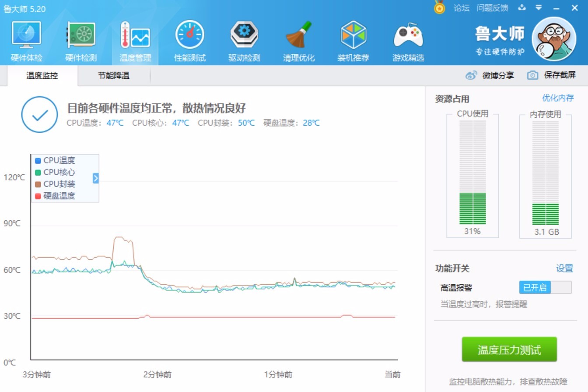Image resolution: width=588 pixels, height=392 pixels.
Task: Click 微博分享 link
Action: 498,75
